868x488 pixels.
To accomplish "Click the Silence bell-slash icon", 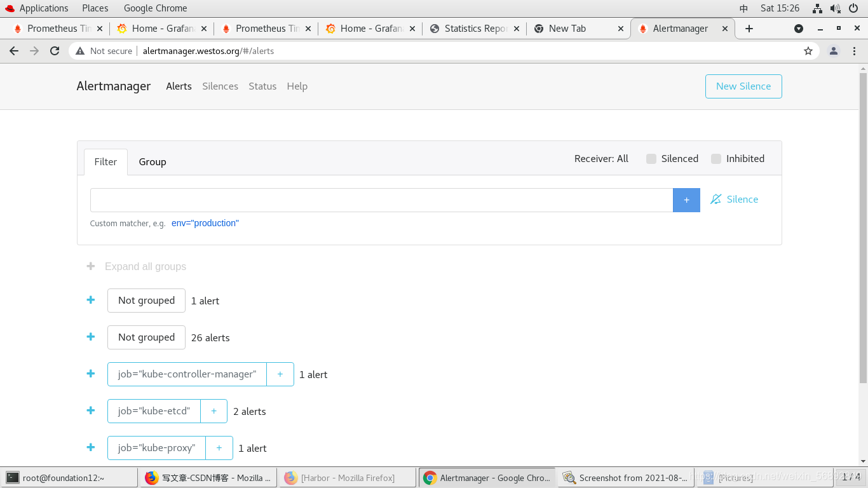I will (715, 200).
